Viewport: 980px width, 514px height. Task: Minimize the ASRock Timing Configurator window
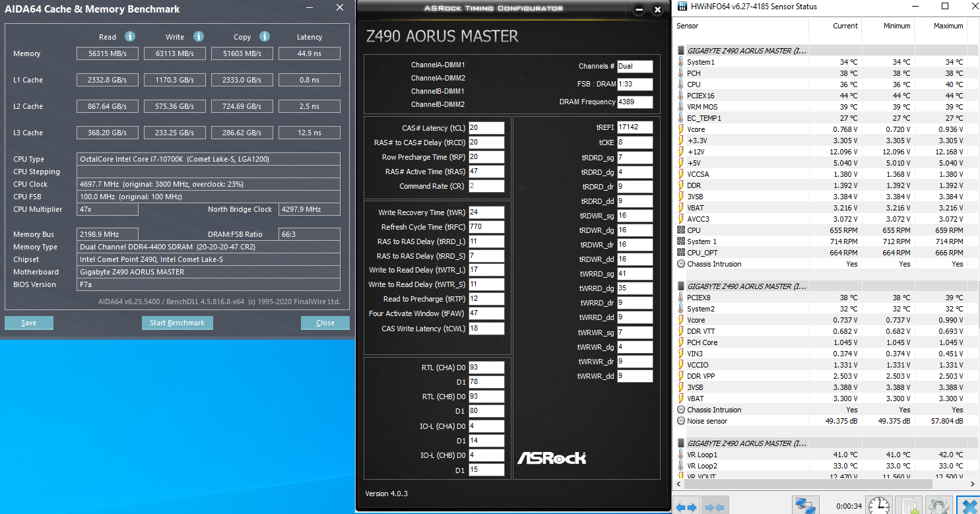[639, 10]
